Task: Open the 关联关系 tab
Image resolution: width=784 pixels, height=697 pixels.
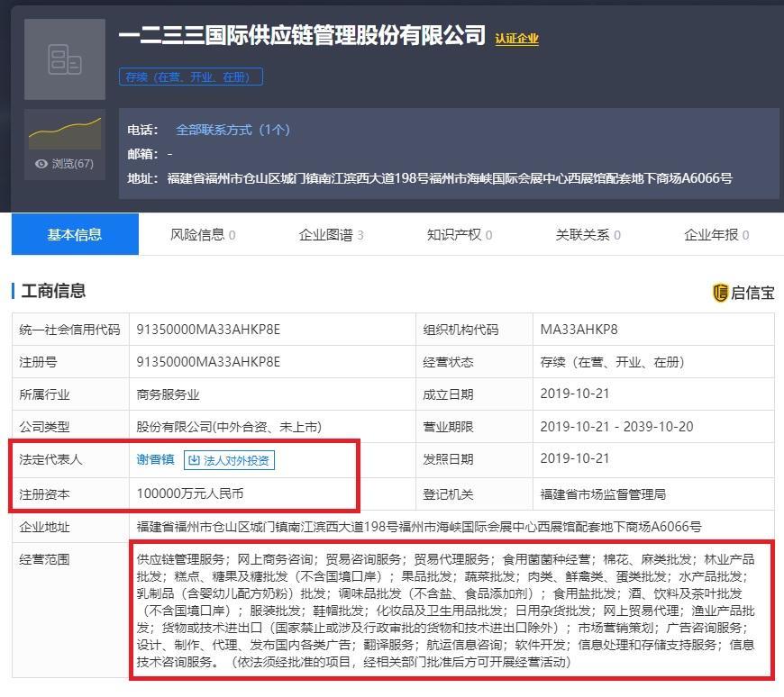Action: click(x=588, y=234)
